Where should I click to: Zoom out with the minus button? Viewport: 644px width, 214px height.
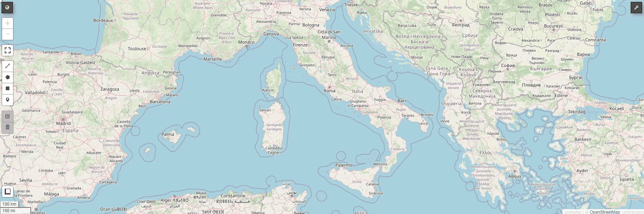coord(8,34)
